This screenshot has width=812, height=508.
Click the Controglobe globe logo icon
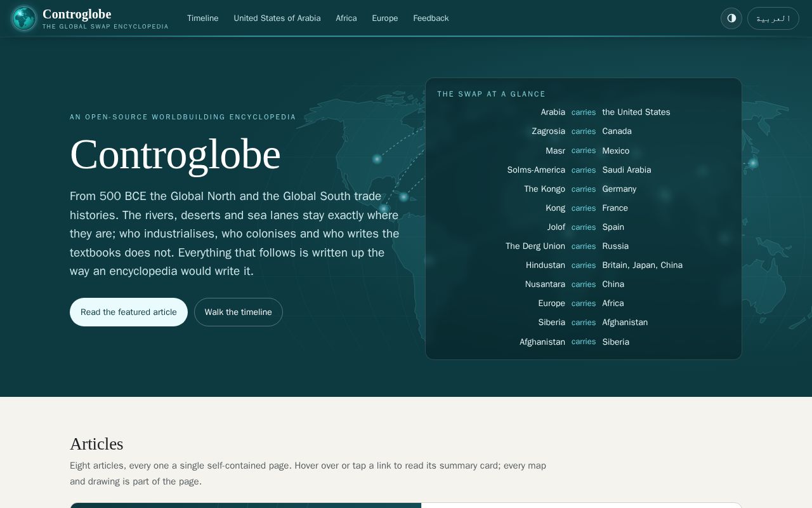click(24, 18)
